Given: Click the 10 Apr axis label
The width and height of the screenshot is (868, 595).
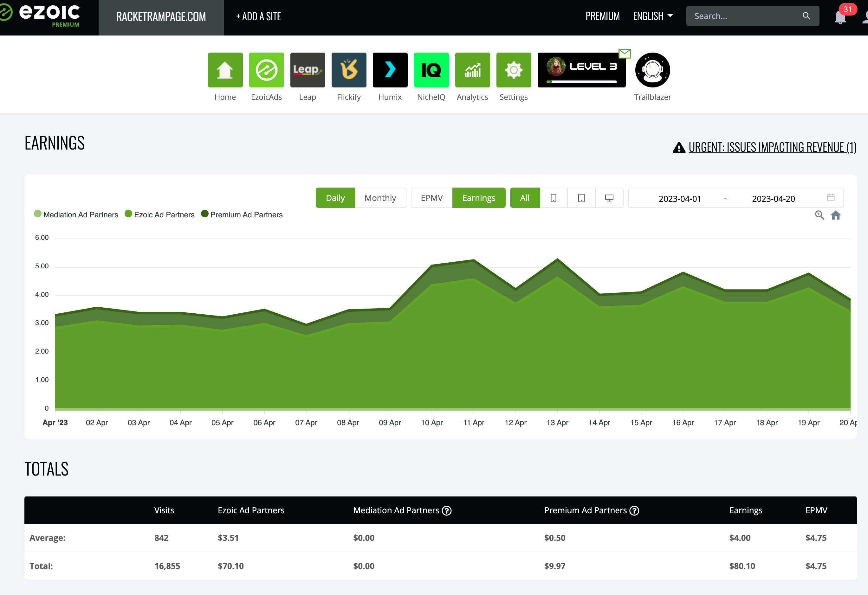Looking at the screenshot, I should [x=432, y=423].
